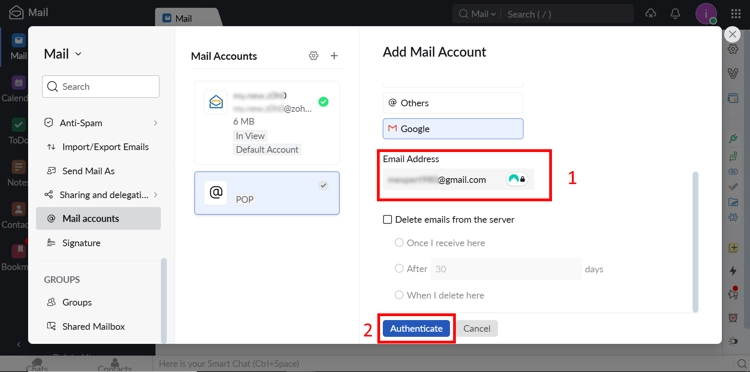The image size is (750, 372).
Task: Open notifications bell icon
Action: [x=675, y=13]
